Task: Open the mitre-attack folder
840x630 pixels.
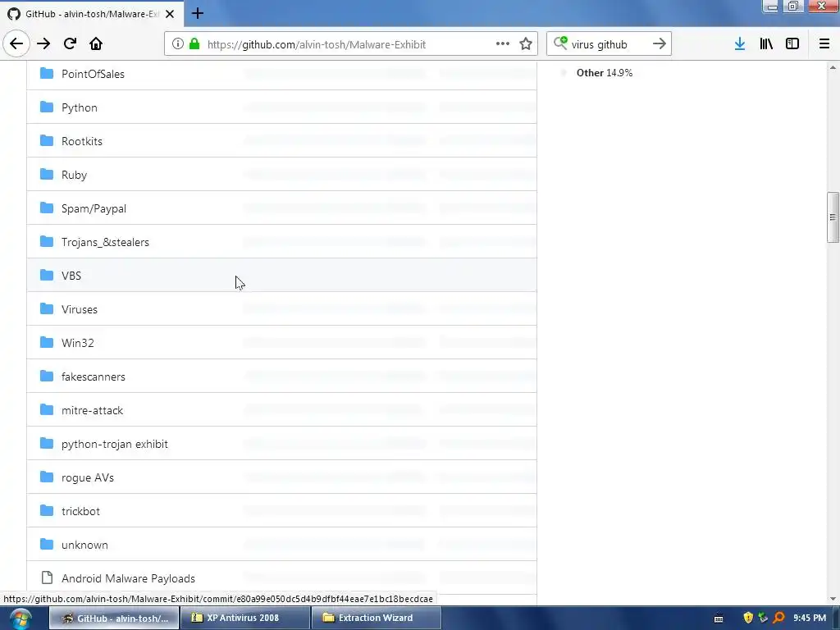Action: coord(92,410)
